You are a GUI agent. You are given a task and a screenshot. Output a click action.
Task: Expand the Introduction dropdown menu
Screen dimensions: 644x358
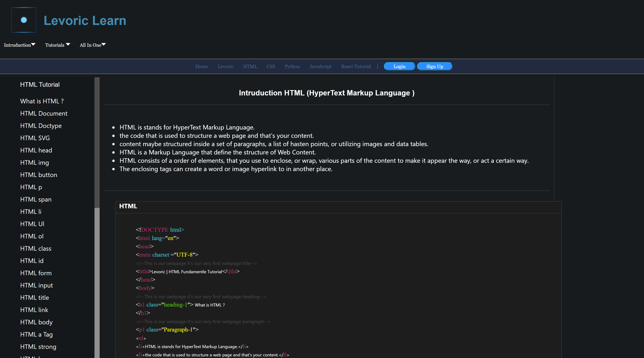pos(19,45)
